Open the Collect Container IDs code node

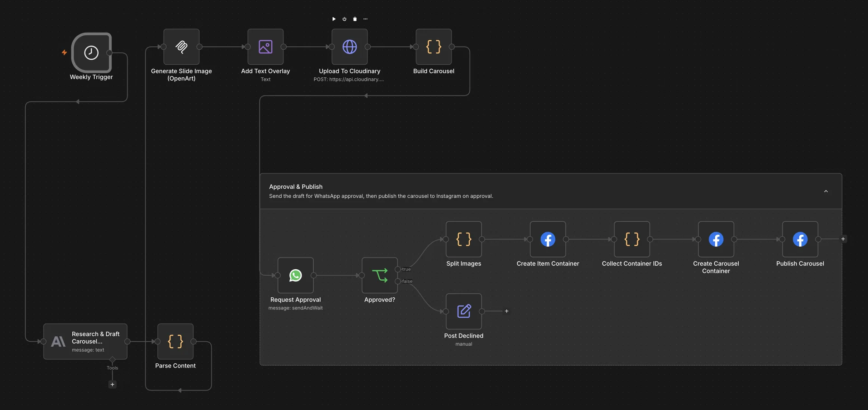[x=632, y=239]
